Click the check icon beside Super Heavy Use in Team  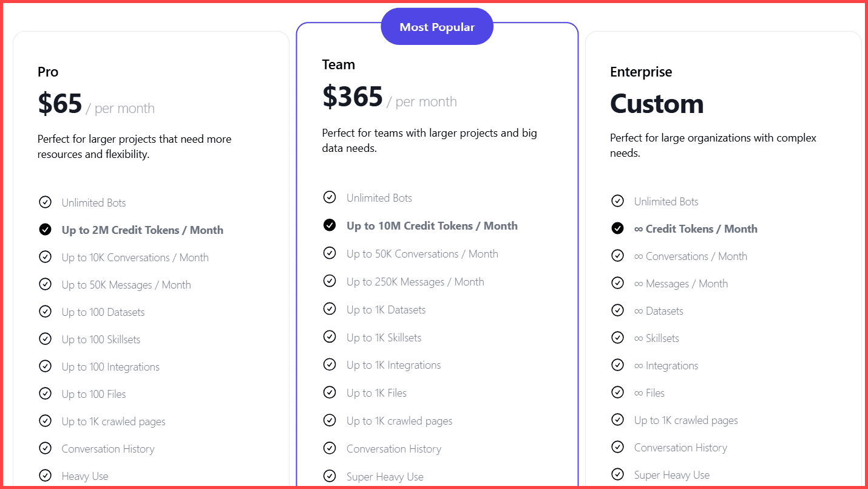[330, 476]
